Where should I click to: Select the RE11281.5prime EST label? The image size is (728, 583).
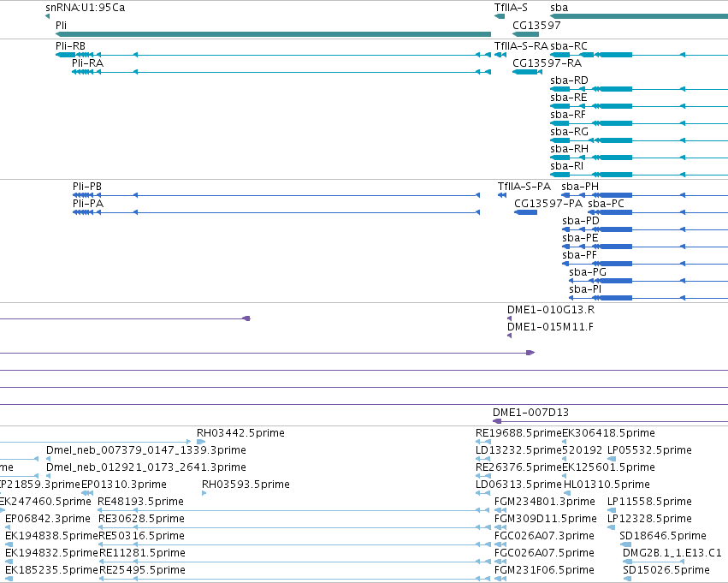[142, 554]
